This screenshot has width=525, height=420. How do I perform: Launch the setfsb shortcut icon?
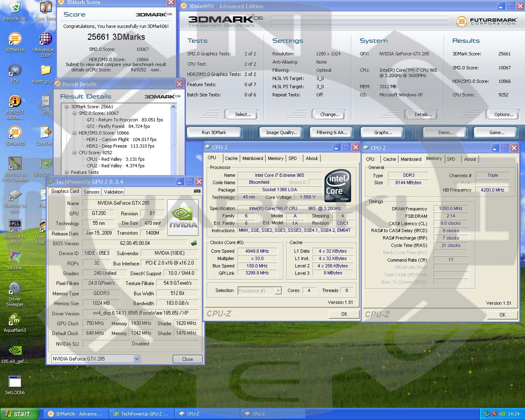click(x=15, y=232)
